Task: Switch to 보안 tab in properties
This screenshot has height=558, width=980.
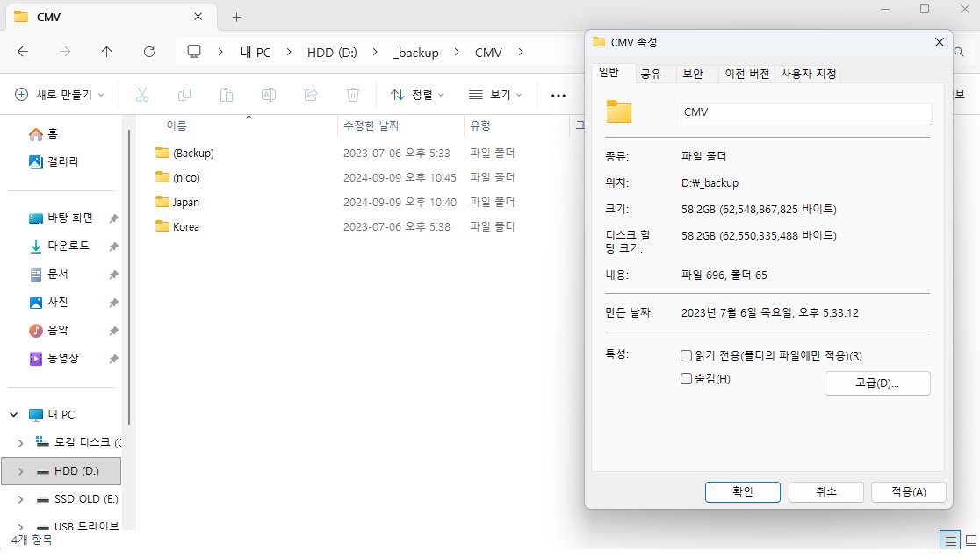Action: pyautogui.click(x=693, y=74)
